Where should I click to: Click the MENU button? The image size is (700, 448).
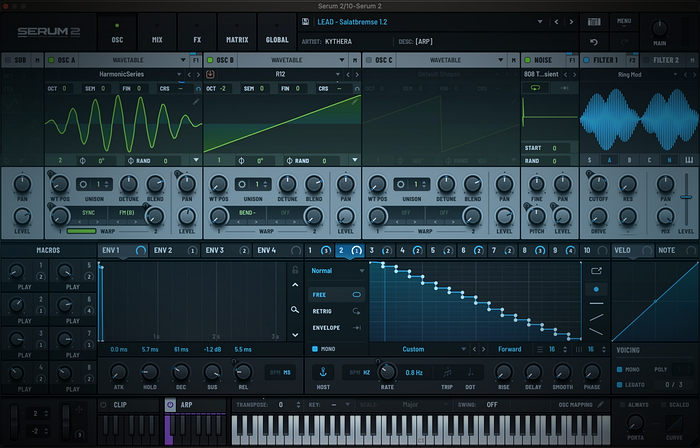[624, 20]
